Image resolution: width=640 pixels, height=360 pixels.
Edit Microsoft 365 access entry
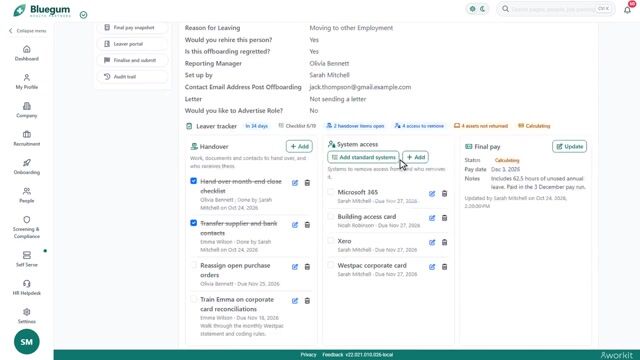[x=432, y=193]
